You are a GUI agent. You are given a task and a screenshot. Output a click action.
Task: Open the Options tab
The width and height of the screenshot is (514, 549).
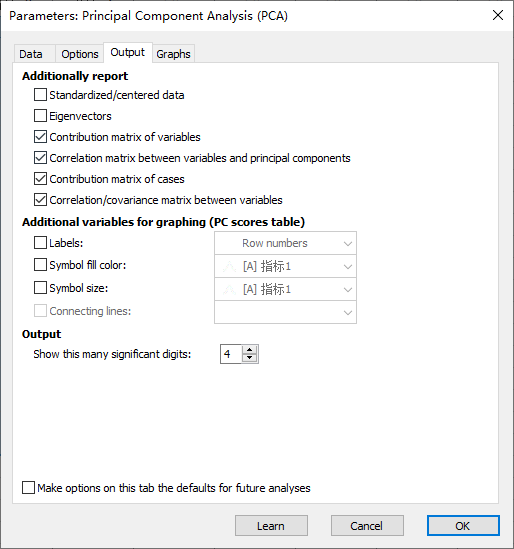tap(79, 54)
